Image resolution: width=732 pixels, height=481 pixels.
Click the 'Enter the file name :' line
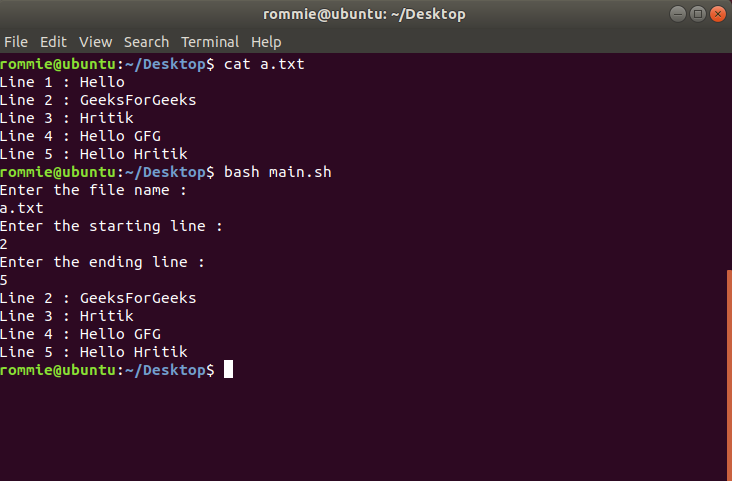[93, 190]
